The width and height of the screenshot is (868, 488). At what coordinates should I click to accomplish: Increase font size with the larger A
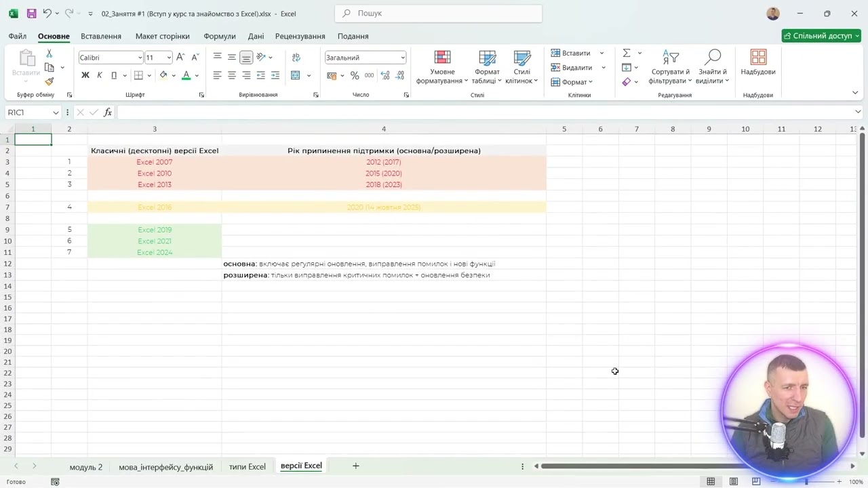(180, 58)
